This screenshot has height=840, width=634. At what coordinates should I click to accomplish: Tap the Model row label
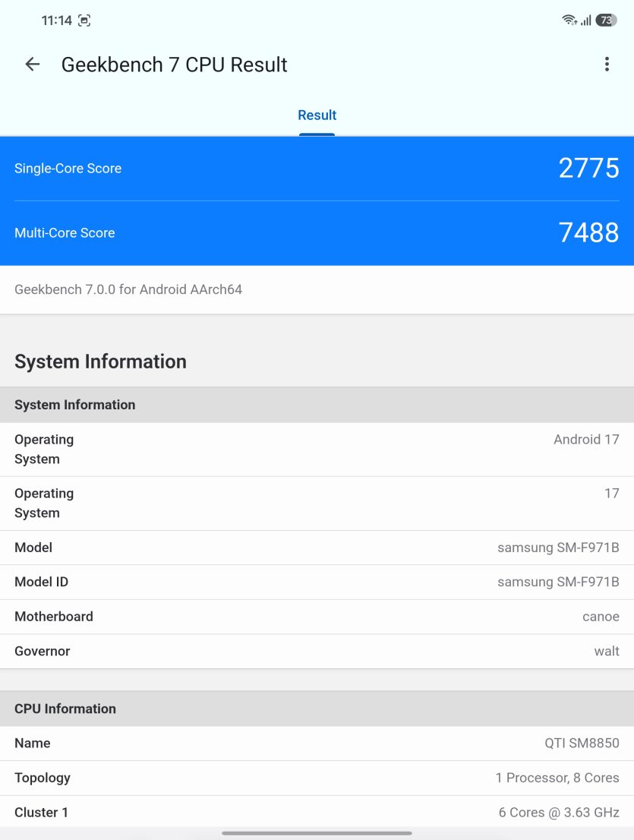33,548
